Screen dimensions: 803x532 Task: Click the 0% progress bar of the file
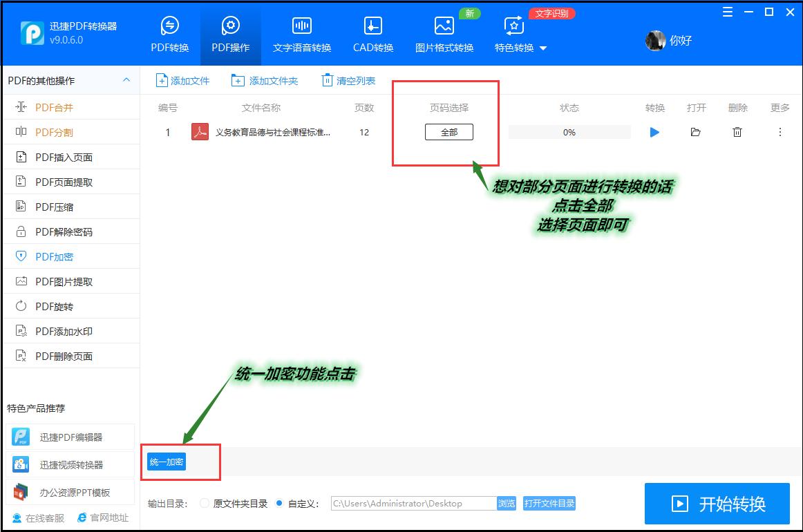569,132
